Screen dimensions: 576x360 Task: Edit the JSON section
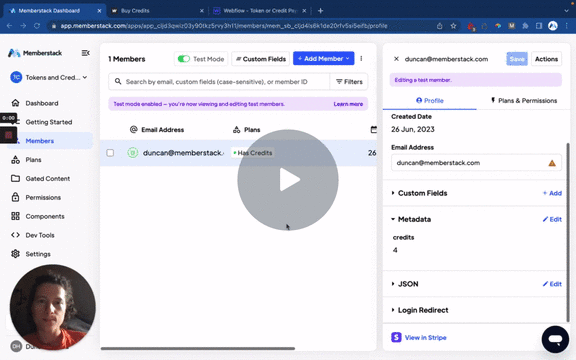coord(552,284)
